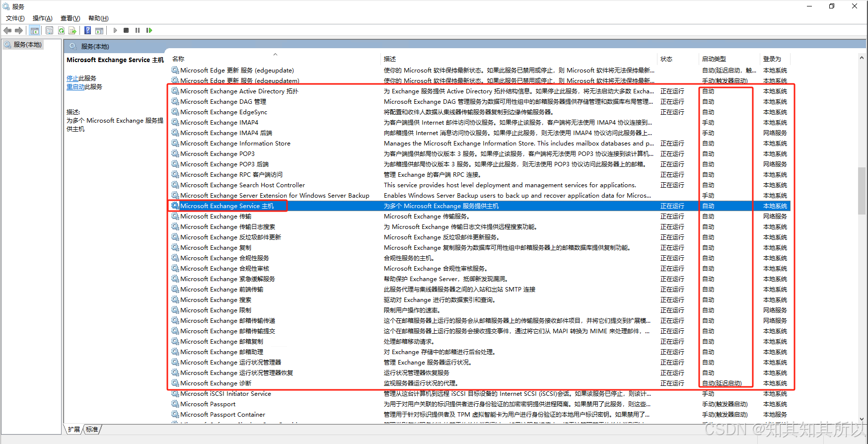Click the Forward arrow toolbar icon
Viewport: 868px width, 444px height.
(x=19, y=30)
